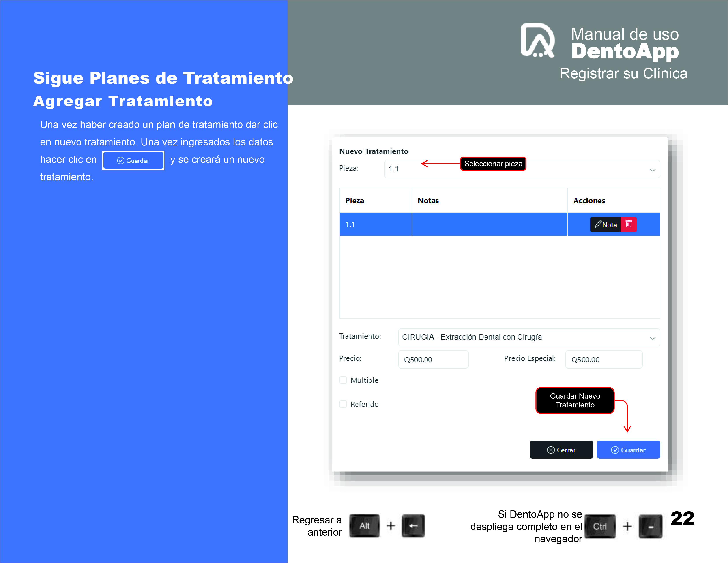
Task: Click the Cerrar button
Action: [561, 450]
